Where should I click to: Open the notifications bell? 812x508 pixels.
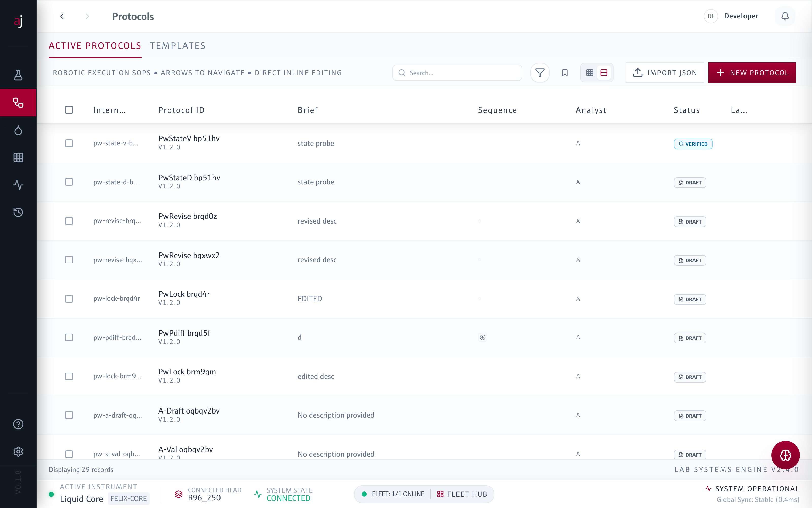tap(785, 16)
